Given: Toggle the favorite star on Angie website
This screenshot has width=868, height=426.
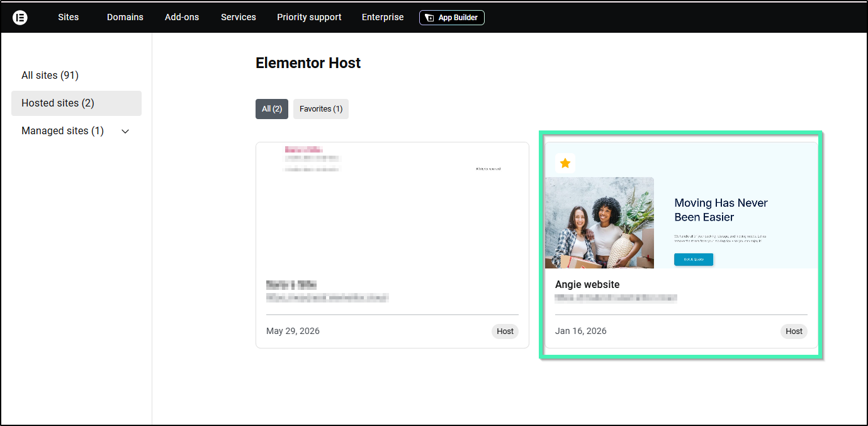Looking at the screenshot, I should coord(565,163).
